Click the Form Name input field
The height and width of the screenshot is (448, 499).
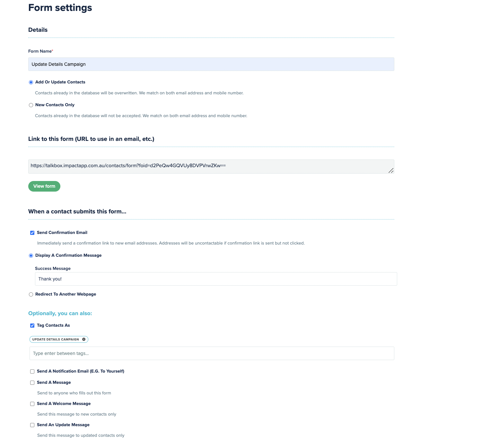[211, 64]
